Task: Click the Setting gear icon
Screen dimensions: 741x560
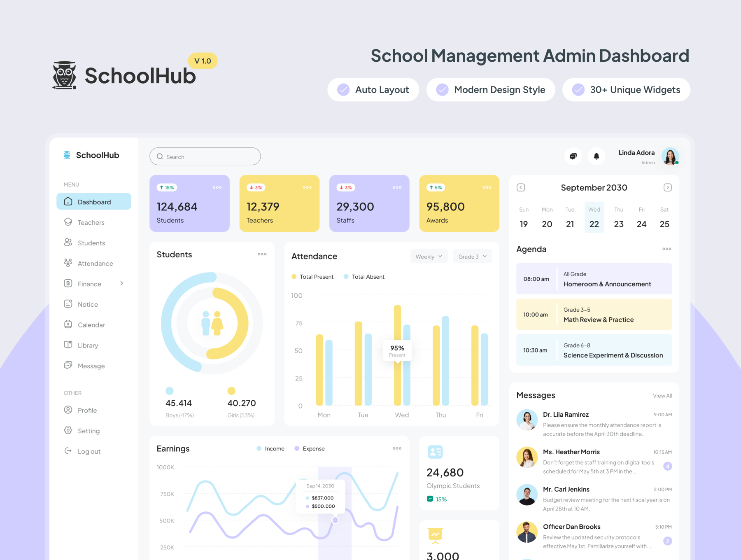Action: pos(68,430)
